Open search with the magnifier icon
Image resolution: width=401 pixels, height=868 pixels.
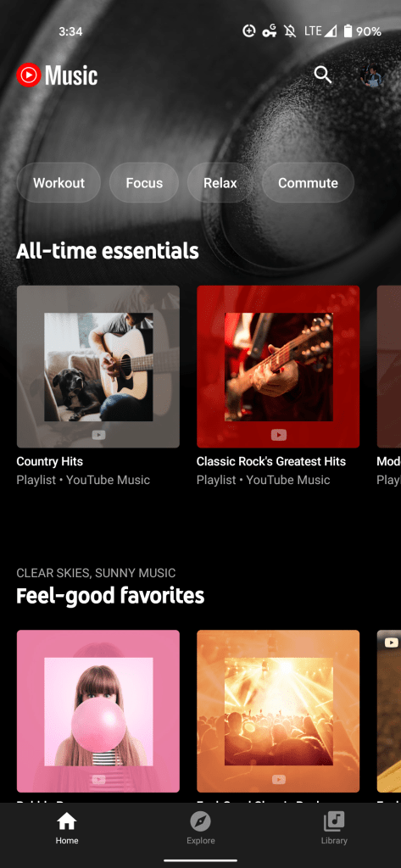point(322,75)
